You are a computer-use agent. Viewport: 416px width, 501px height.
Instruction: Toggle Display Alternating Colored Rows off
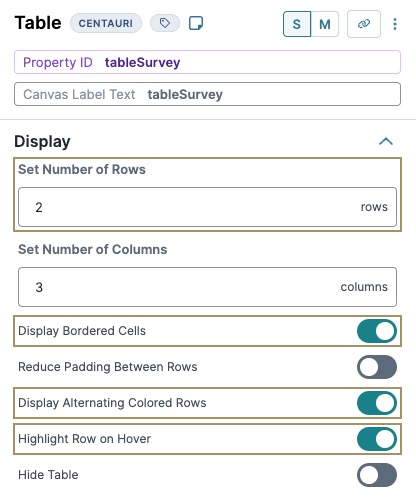coord(377,403)
